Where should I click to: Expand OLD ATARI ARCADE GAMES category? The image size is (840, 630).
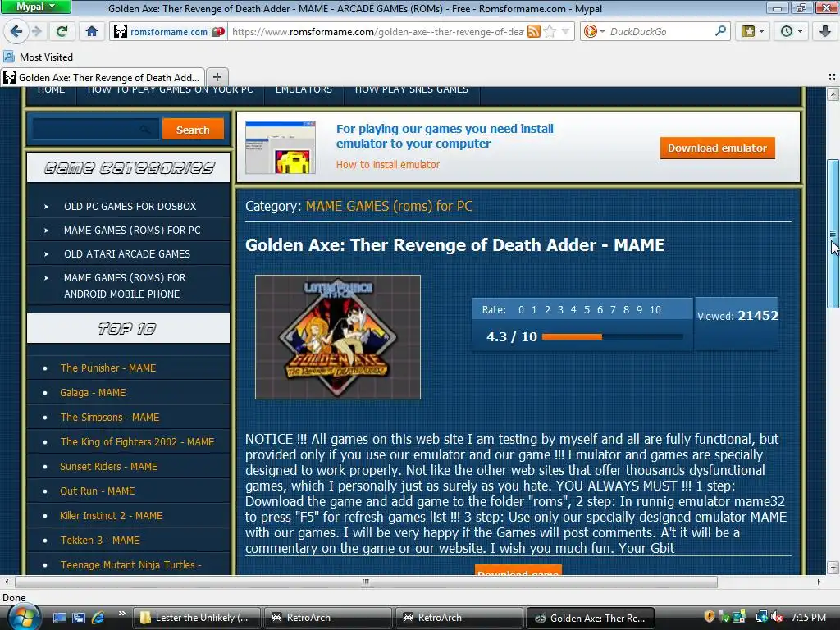[x=129, y=254]
